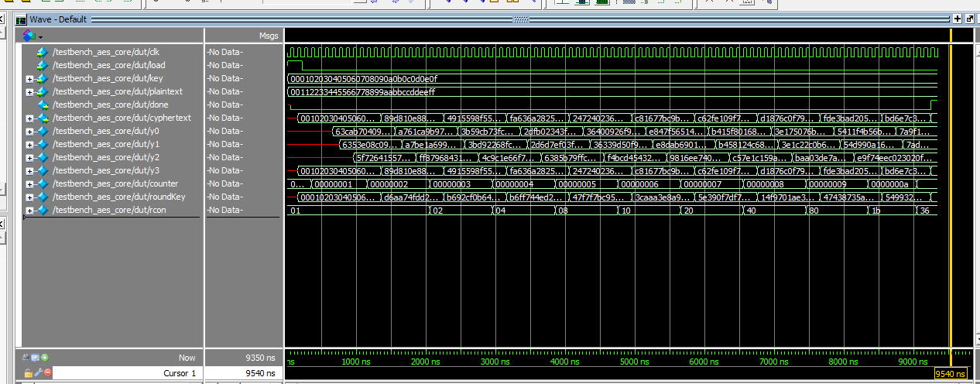Click the load signal diamond icon
This screenshot has height=384, width=980.
pyautogui.click(x=43, y=66)
